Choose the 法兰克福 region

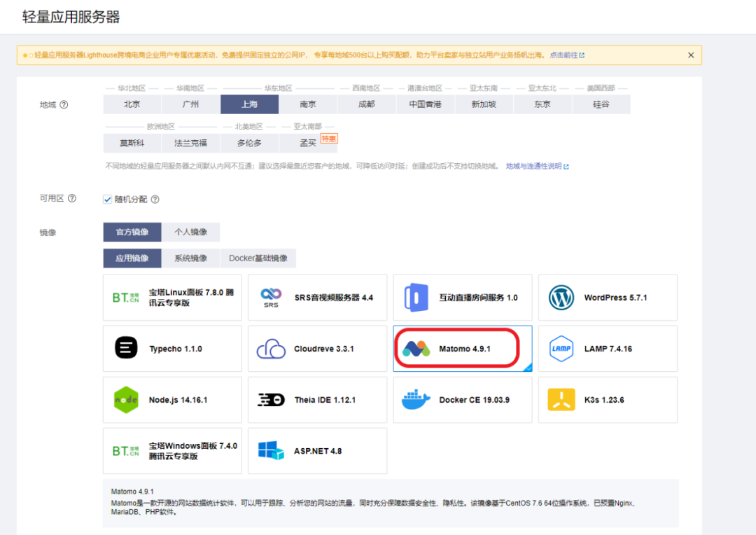point(191,143)
